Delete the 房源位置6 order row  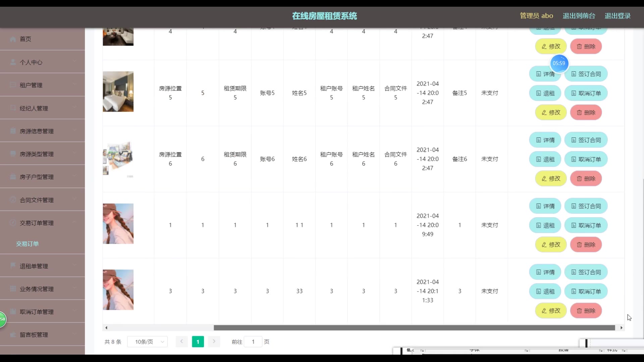[586, 179]
